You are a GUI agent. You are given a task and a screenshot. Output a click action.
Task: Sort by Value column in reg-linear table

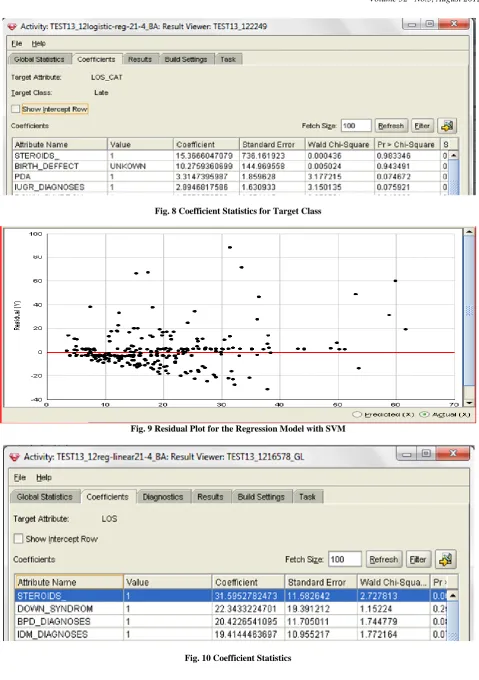[168, 582]
